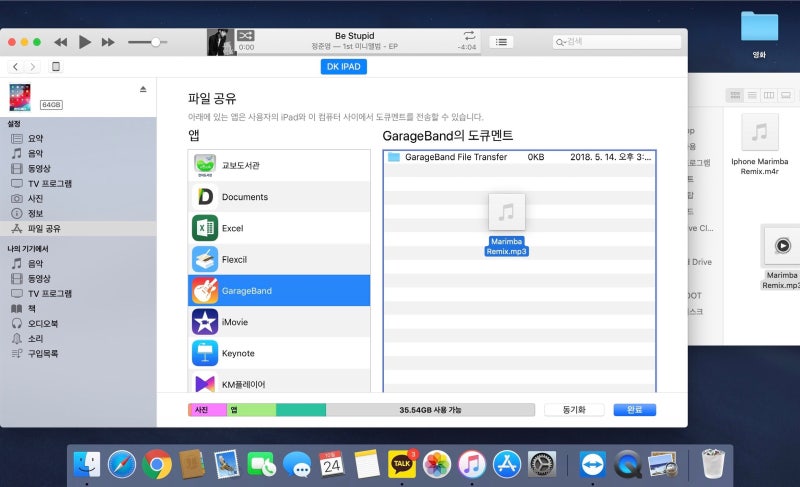Switch Finder window to list view
This screenshot has height=487, width=800.
752,95
